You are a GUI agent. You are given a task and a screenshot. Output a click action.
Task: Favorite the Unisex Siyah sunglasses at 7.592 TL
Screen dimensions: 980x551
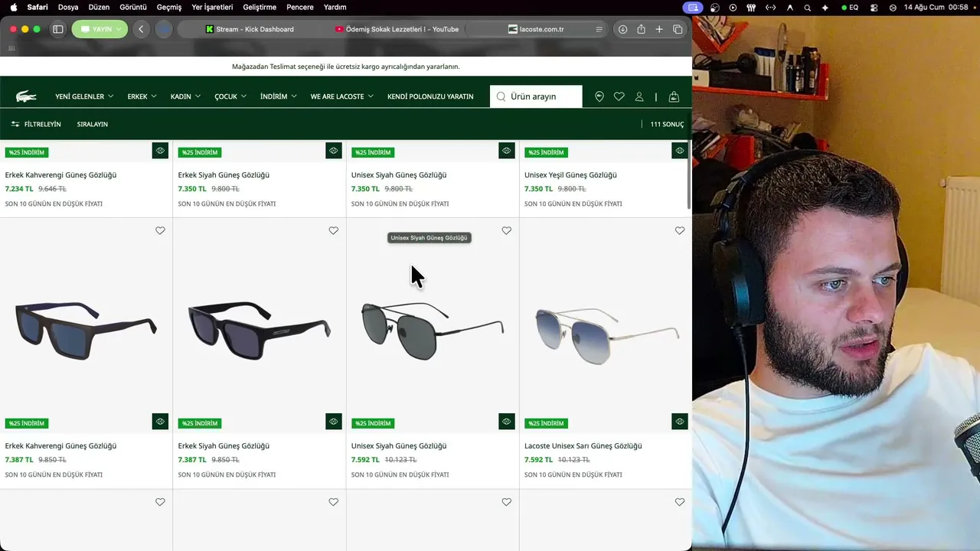pyautogui.click(x=506, y=230)
